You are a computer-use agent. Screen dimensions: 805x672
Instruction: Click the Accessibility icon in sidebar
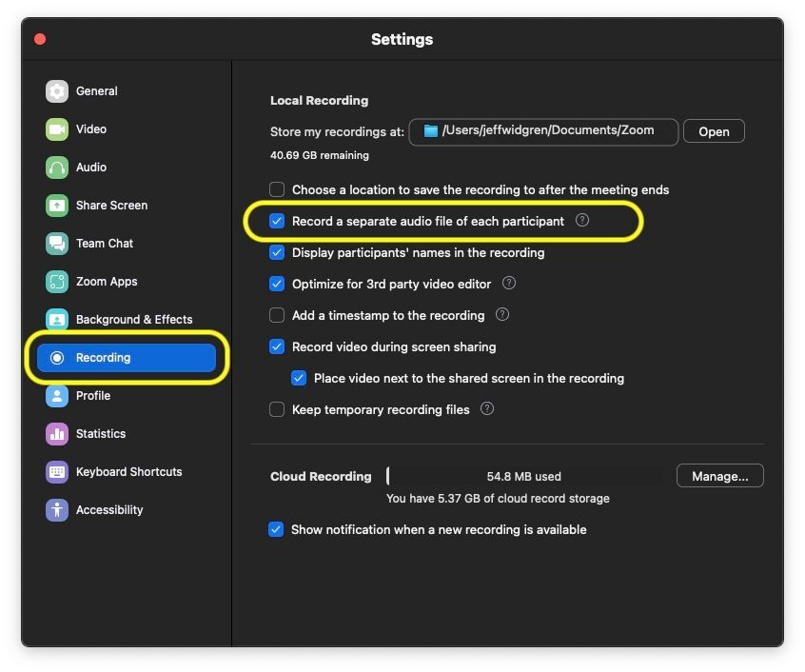57,510
